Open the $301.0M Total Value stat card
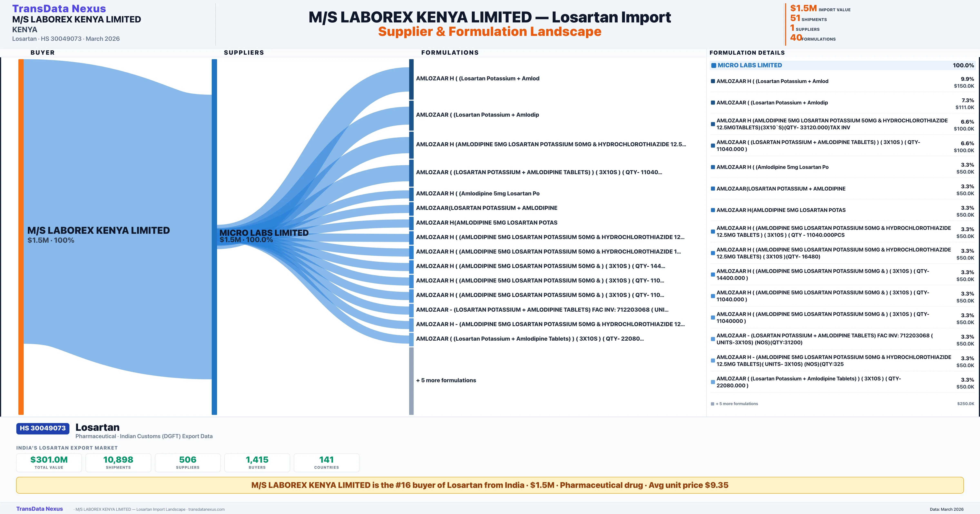 [49, 462]
